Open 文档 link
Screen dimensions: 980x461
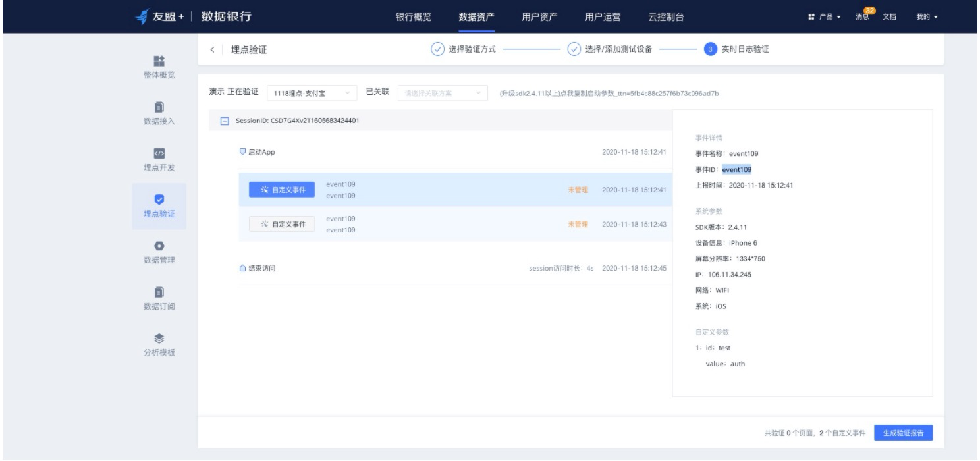coord(889,17)
